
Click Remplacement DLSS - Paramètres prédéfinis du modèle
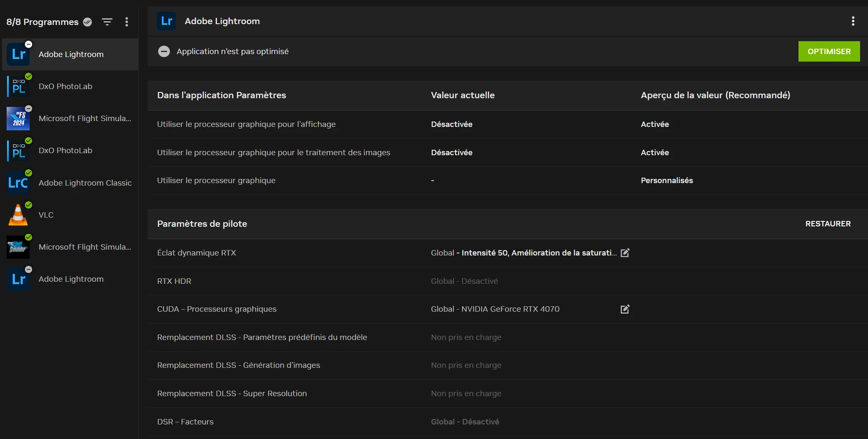[x=262, y=337]
